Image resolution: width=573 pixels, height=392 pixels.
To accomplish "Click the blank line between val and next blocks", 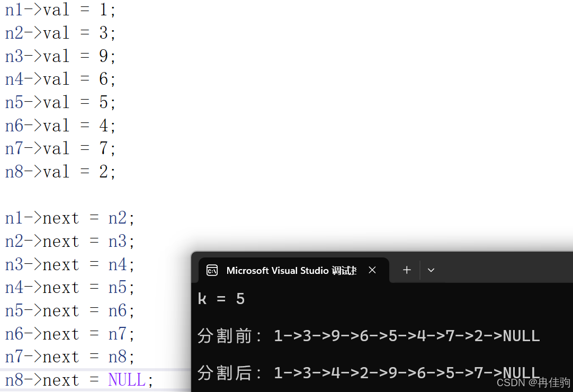I will (x=79, y=195).
